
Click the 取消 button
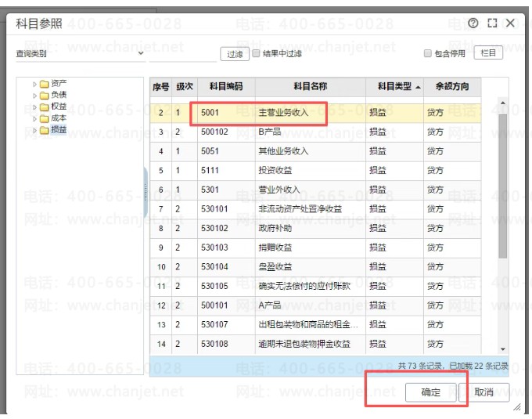(x=484, y=392)
